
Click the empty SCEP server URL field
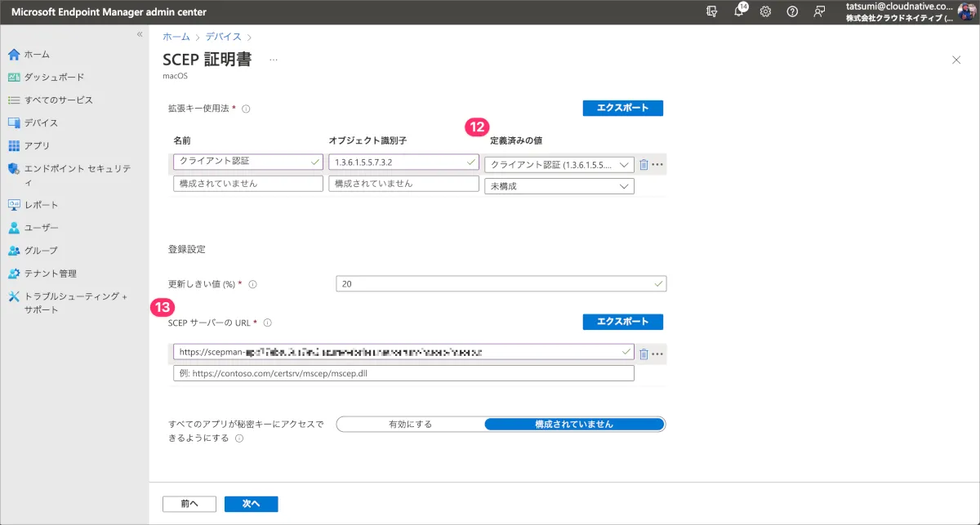403,373
